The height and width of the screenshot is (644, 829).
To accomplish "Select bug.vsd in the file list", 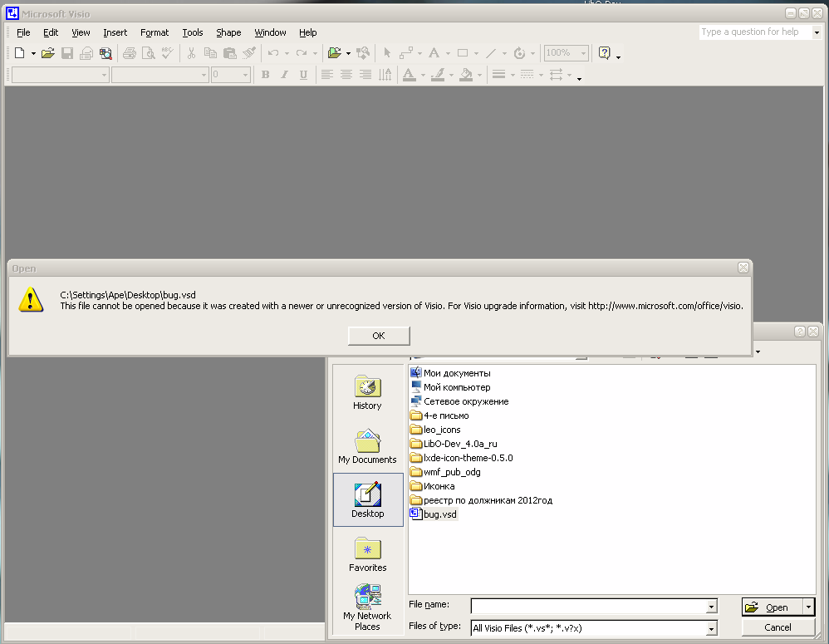I will coord(439,514).
